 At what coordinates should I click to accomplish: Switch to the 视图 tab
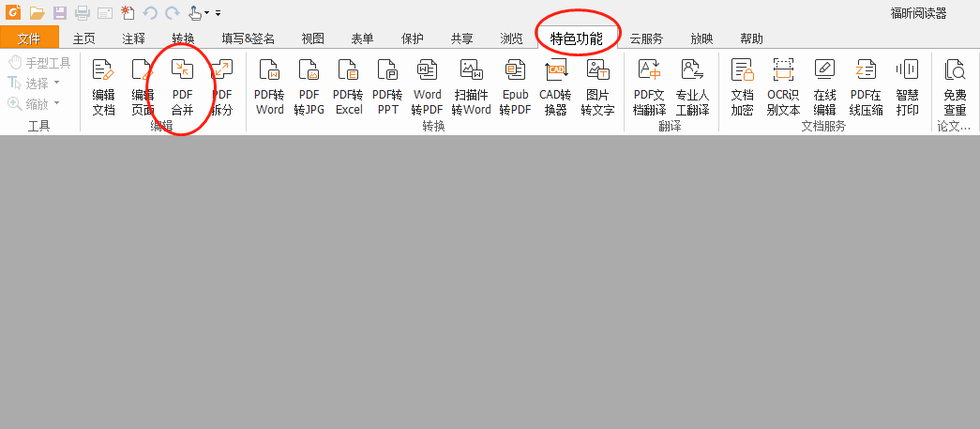coord(313,38)
